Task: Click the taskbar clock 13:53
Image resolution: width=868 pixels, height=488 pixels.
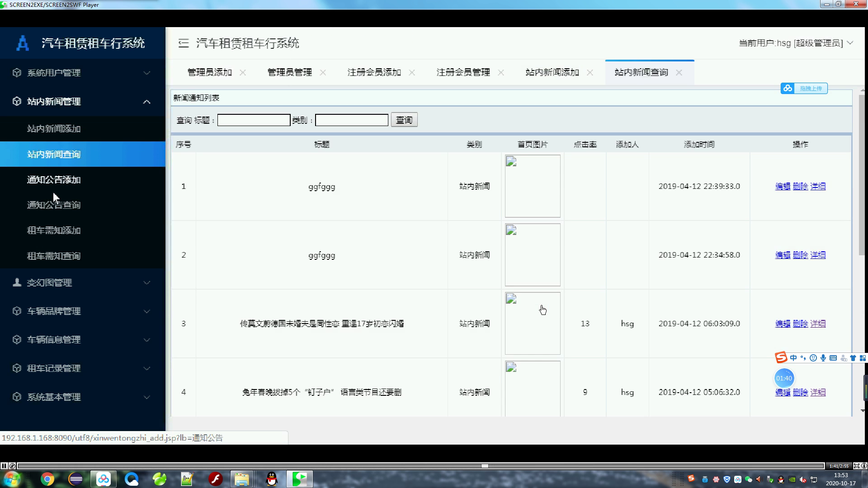Action: [x=841, y=475]
